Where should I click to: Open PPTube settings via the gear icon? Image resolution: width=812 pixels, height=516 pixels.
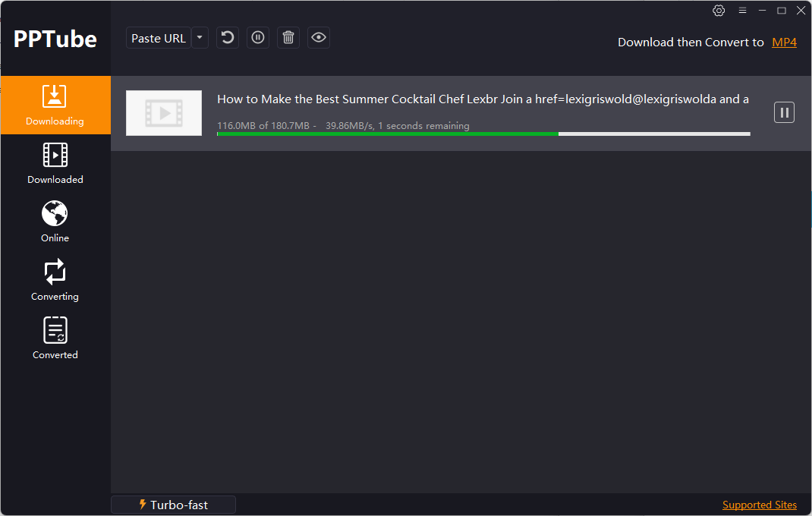point(719,11)
